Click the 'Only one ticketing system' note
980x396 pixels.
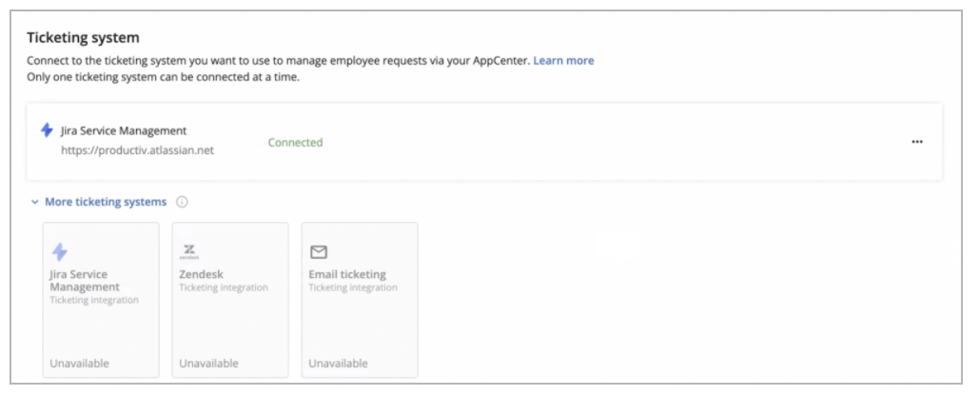coord(163,79)
